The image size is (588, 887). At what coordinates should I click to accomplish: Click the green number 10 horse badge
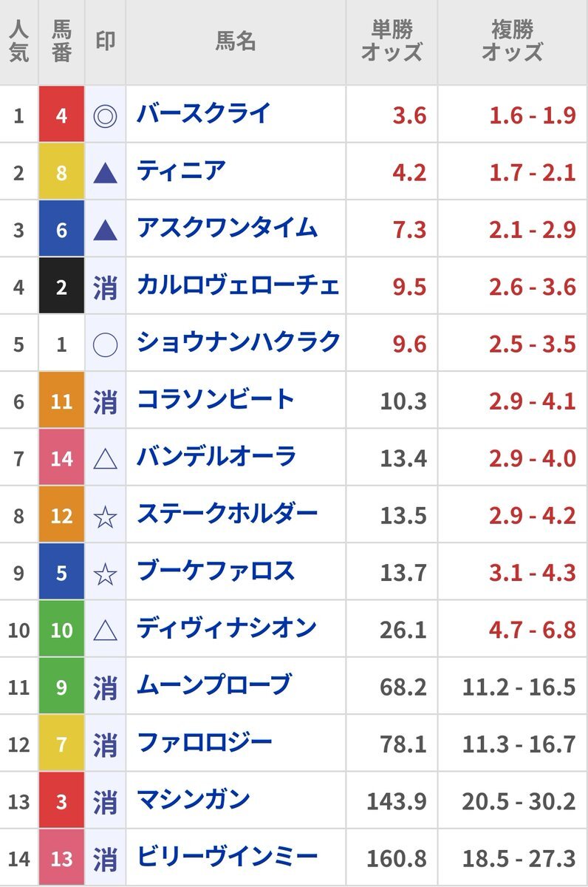61,631
